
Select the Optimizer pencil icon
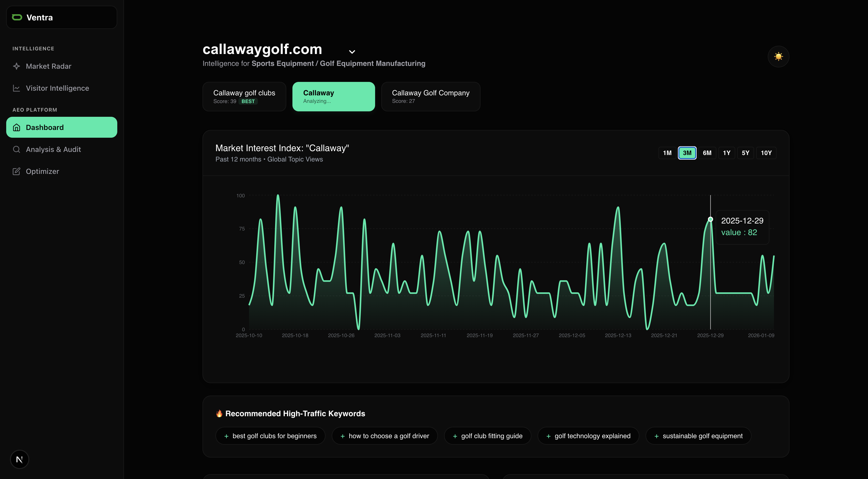click(17, 171)
